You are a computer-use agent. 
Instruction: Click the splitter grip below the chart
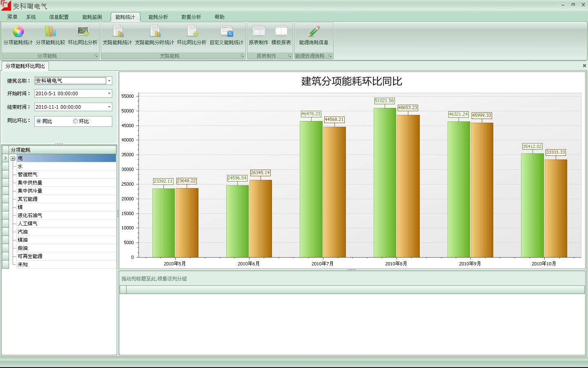[x=352, y=270]
